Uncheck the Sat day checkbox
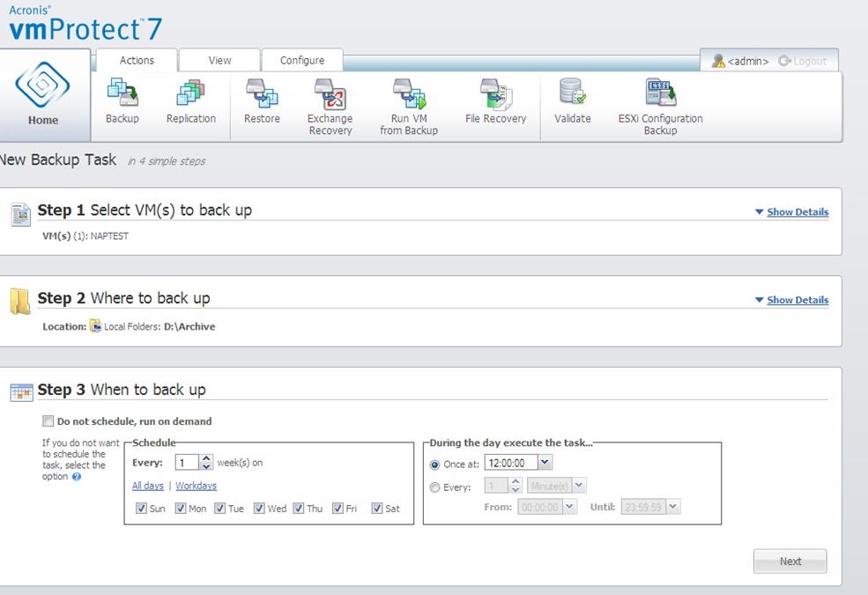 (377, 508)
